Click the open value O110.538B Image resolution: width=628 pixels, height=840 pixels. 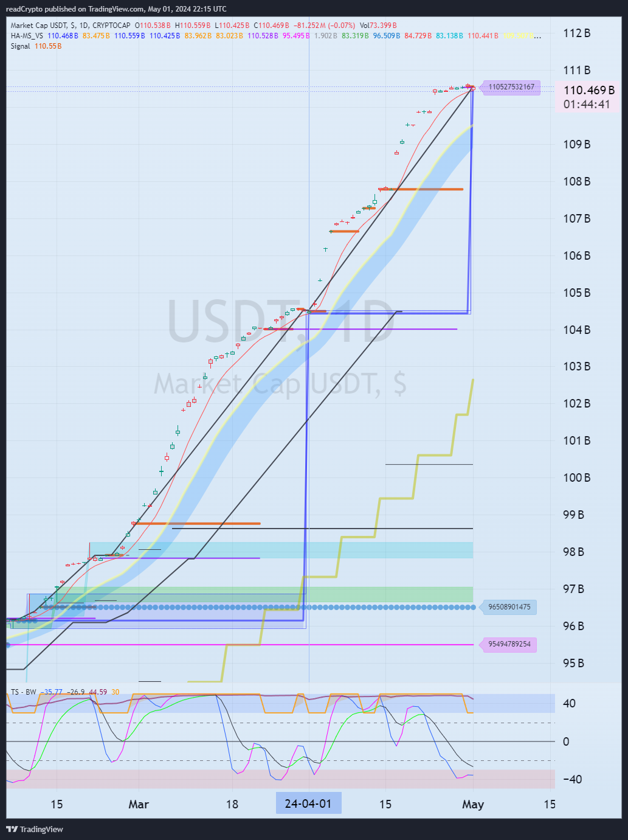(153, 26)
